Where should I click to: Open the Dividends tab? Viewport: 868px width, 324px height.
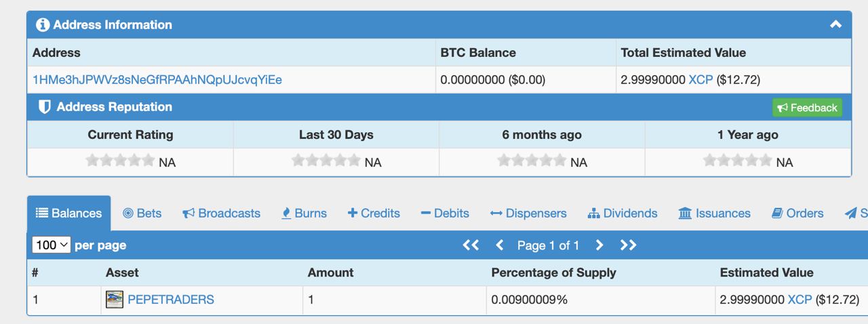click(623, 213)
